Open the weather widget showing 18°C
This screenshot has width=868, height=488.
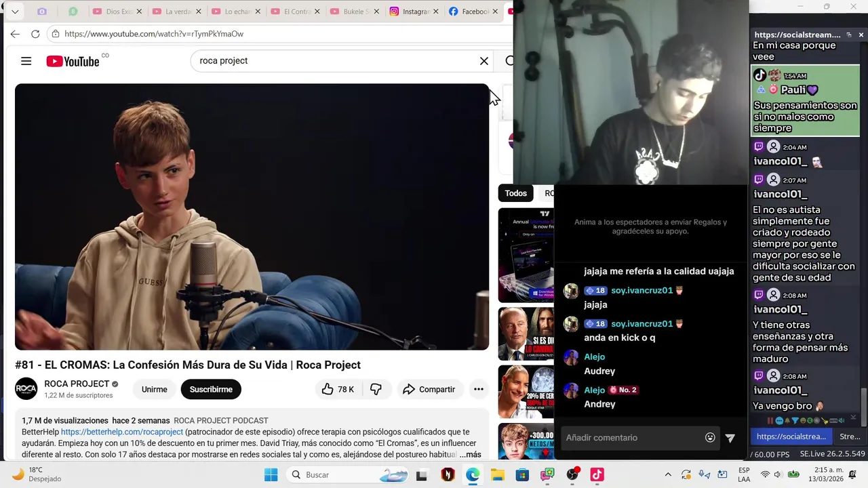37,474
